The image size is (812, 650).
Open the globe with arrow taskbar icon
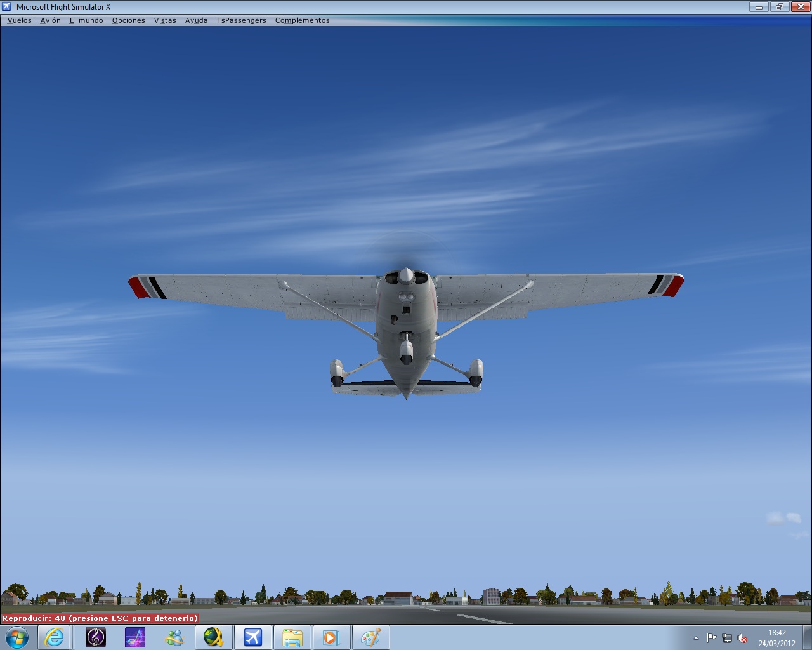pyautogui.click(x=214, y=637)
